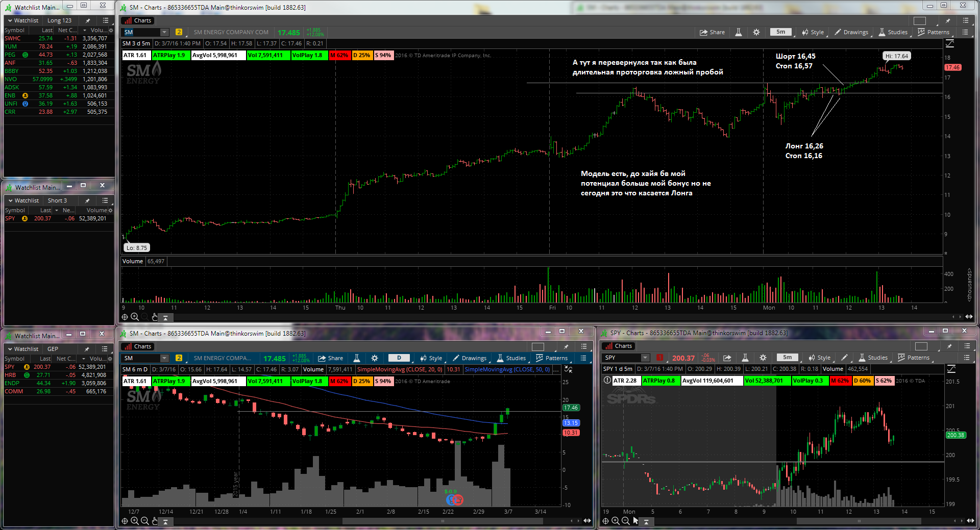Click Share in bottom SM chart
The height and width of the screenshot is (530, 980).
(330, 358)
